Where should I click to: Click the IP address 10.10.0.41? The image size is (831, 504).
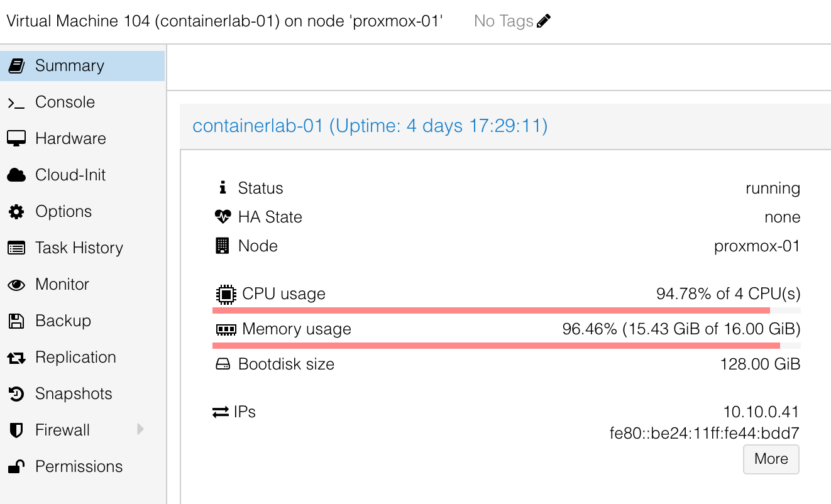(x=761, y=412)
